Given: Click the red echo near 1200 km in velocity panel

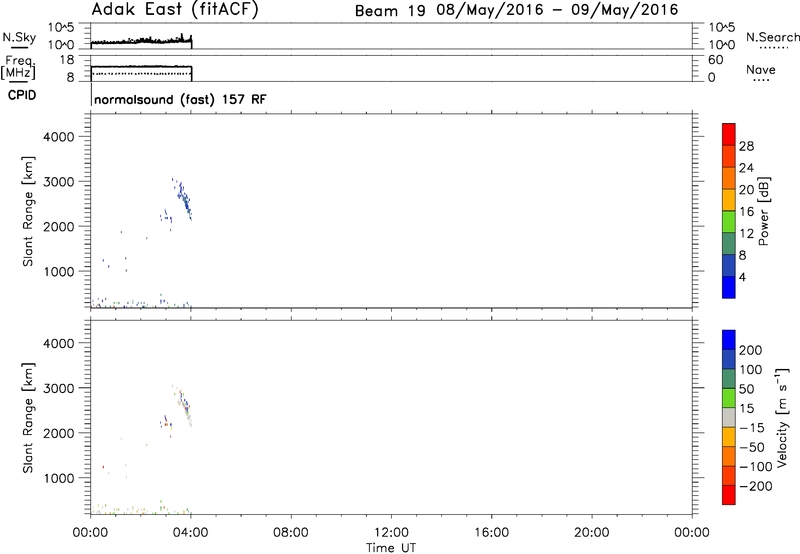Looking at the screenshot, I should pyautogui.click(x=104, y=467).
